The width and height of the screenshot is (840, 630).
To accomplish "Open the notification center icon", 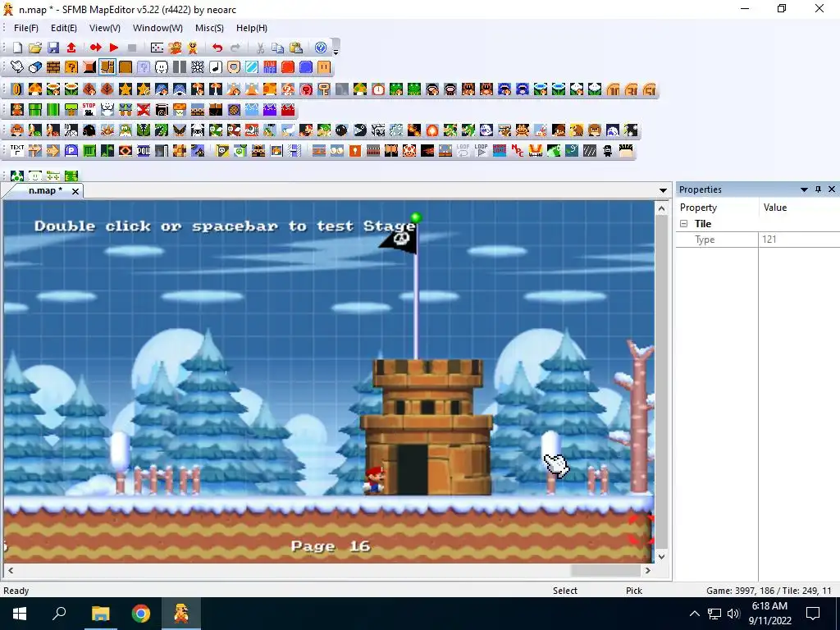I will tap(813, 614).
